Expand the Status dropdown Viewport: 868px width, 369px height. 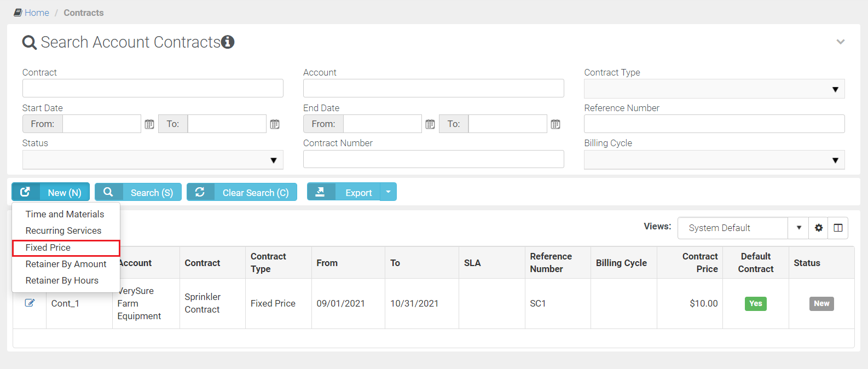pos(153,160)
